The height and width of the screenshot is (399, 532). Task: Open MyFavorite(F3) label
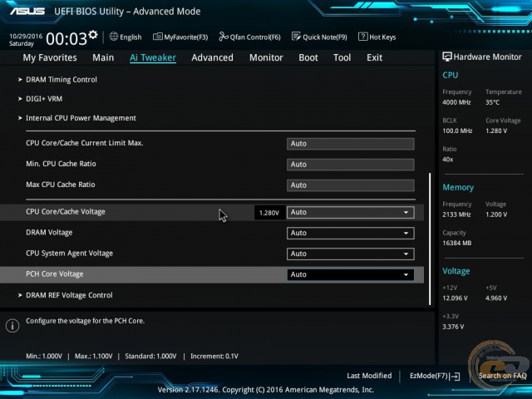(x=186, y=37)
